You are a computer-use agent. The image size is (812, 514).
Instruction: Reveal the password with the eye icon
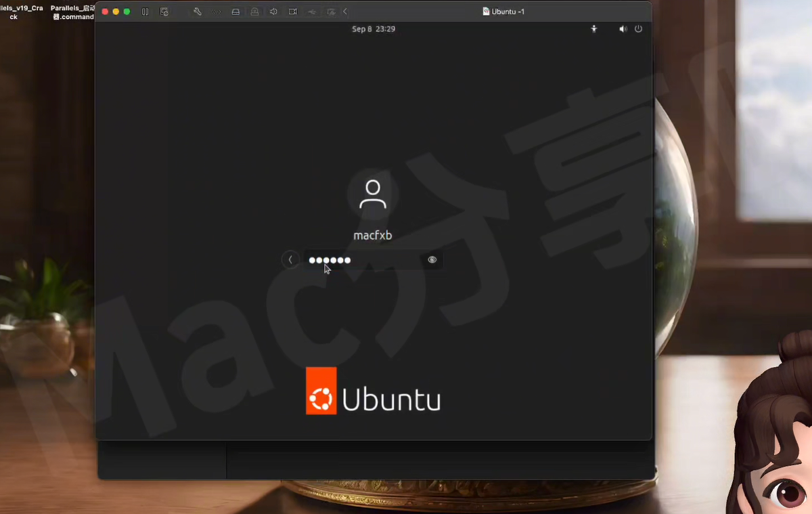pyautogui.click(x=432, y=260)
